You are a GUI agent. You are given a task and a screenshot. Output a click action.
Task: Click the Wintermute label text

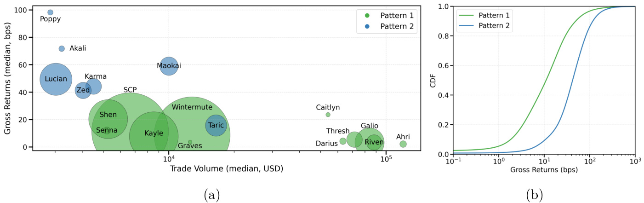point(192,107)
